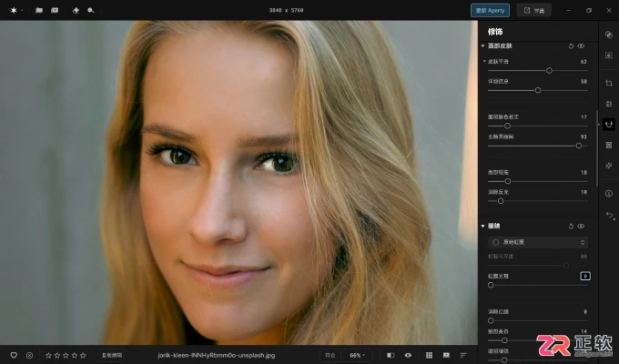Collapse the 面部皮肤 section triangle

(482, 46)
